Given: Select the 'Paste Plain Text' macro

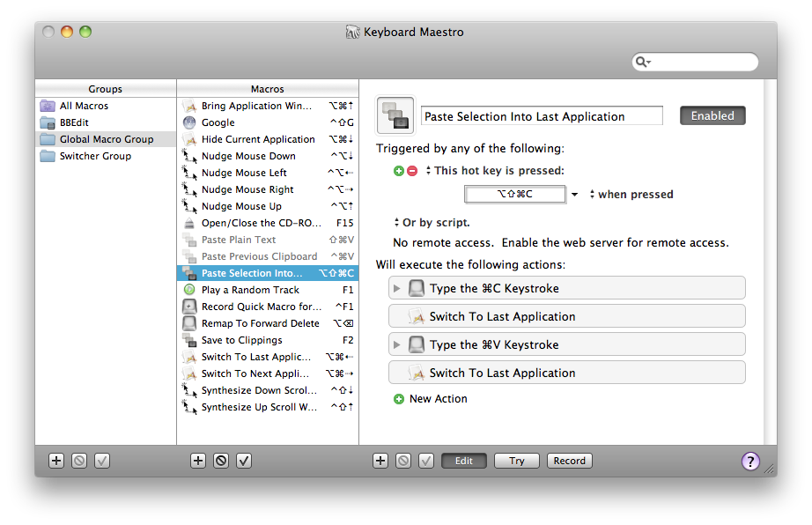Looking at the screenshot, I should (268, 240).
